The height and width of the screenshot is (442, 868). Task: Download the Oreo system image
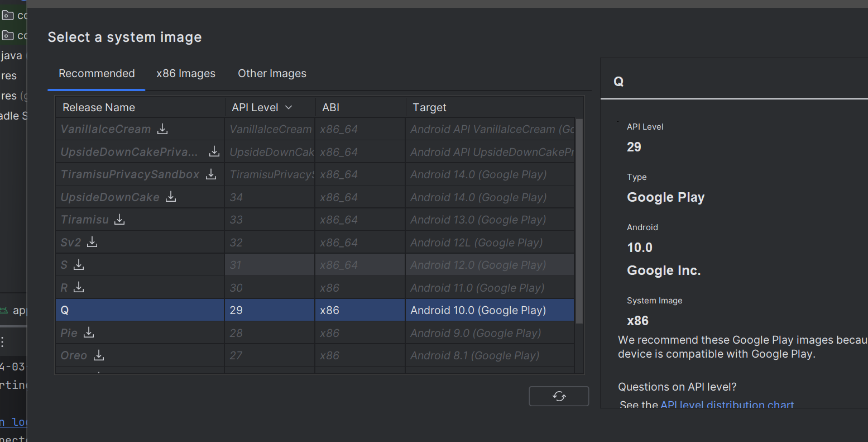point(99,355)
